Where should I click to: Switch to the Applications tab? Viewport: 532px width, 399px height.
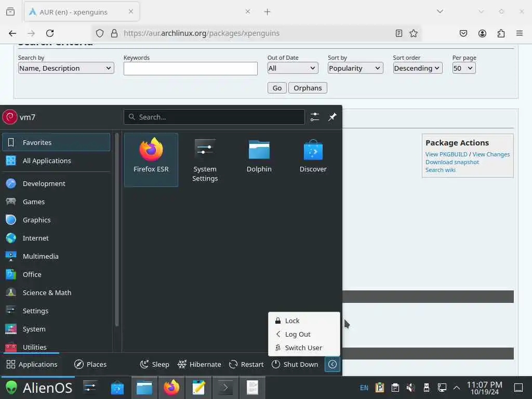pyautogui.click(x=32, y=364)
